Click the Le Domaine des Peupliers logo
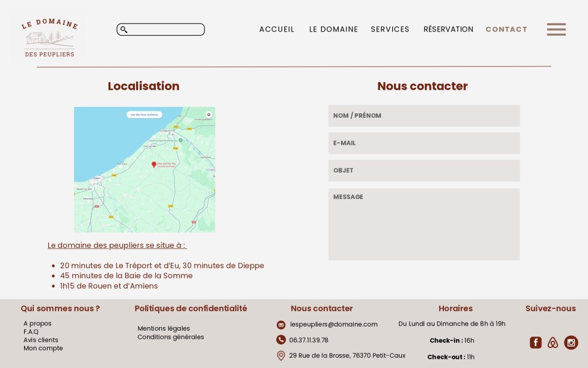The image size is (588, 368). coord(49,37)
